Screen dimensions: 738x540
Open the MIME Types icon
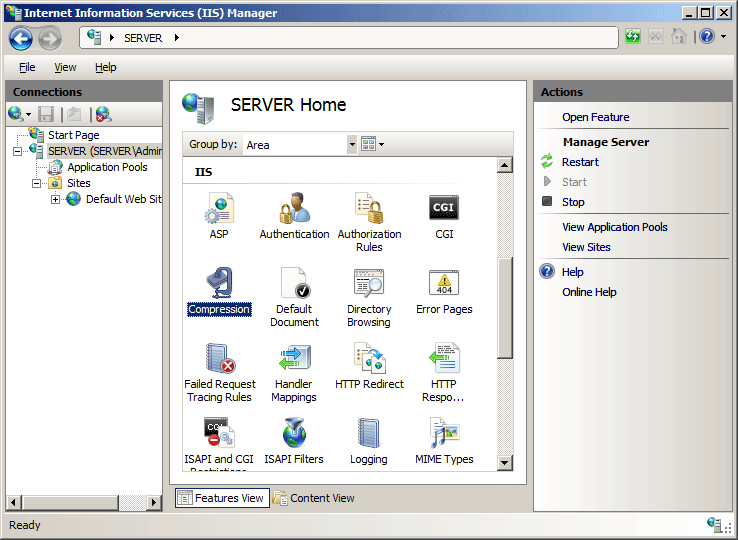pyautogui.click(x=444, y=435)
